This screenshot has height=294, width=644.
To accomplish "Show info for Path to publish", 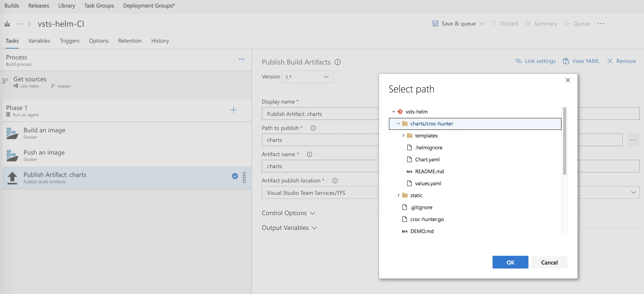I will pos(313,128).
